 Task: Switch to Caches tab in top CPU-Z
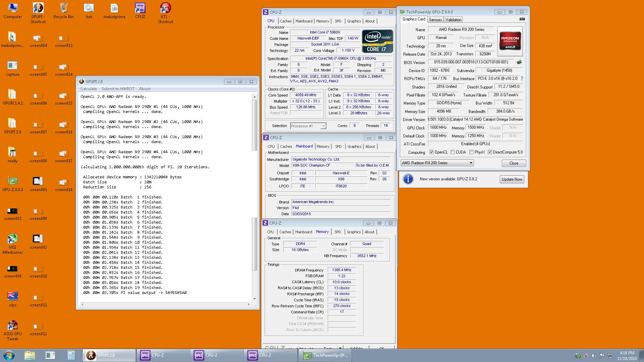(286, 21)
